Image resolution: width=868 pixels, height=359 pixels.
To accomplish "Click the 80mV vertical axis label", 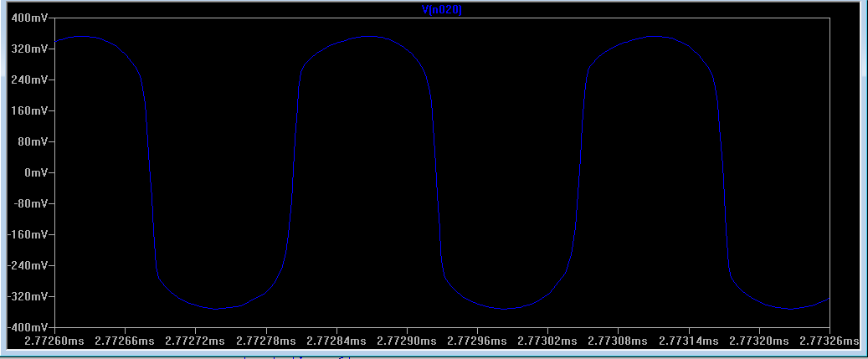I will point(32,141).
